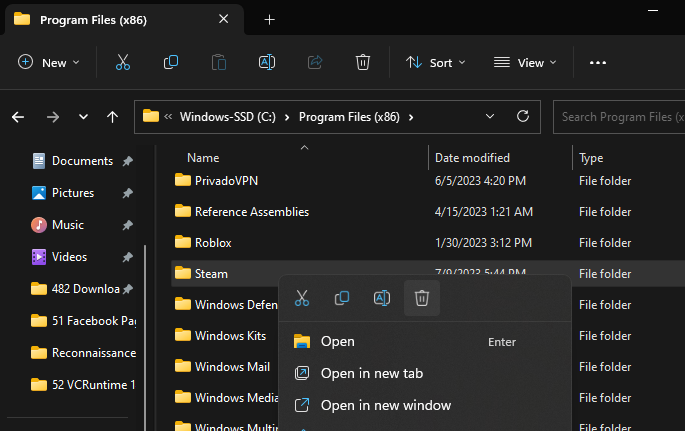Add a new File Explorer tab

(x=269, y=19)
